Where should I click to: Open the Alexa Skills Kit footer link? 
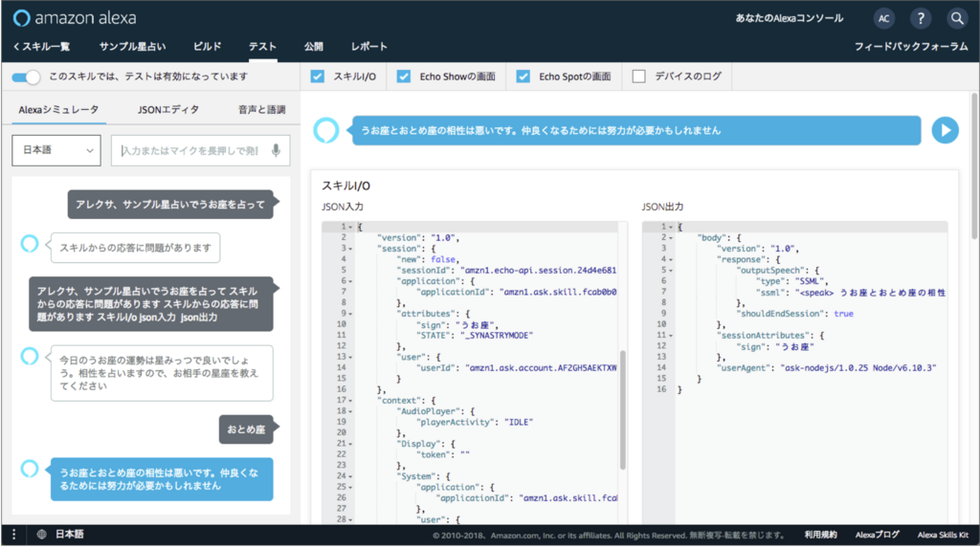(x=943, y=535)
